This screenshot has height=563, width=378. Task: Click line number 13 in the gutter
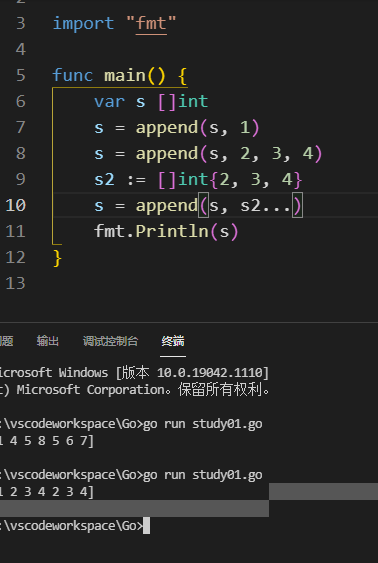pyautogui.click(x=16, y=283)
